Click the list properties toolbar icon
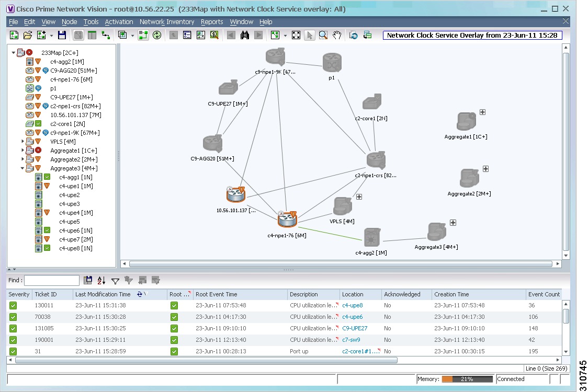588x392 pixels. 187,35
